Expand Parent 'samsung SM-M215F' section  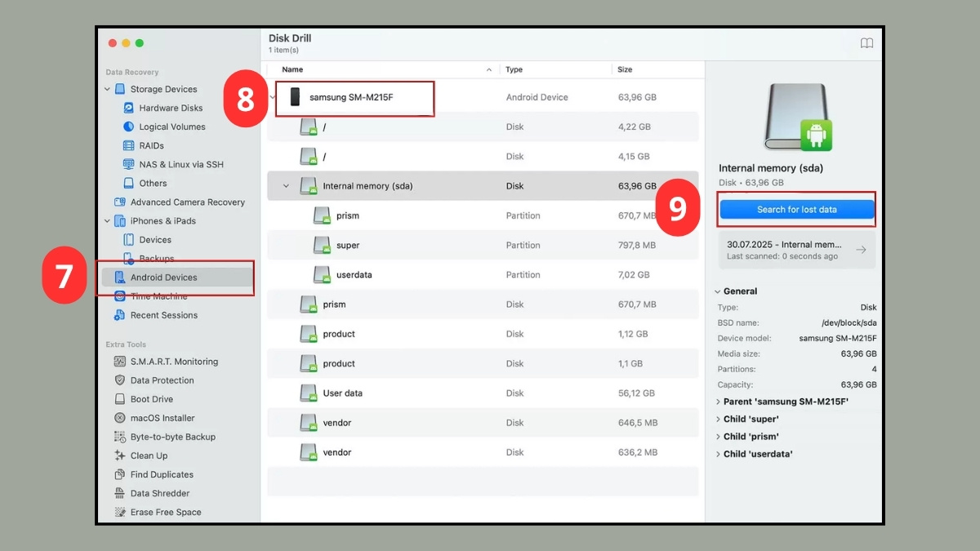[717, 402]
